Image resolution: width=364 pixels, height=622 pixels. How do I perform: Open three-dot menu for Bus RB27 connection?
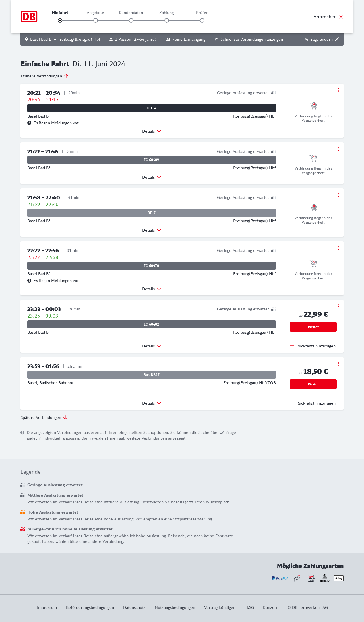pos(338,364)
